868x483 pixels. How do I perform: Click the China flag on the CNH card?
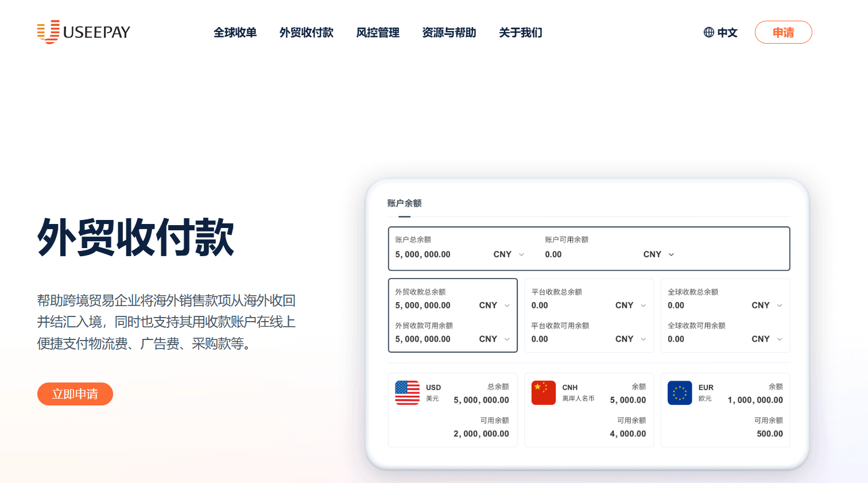[x=544, y=394]
